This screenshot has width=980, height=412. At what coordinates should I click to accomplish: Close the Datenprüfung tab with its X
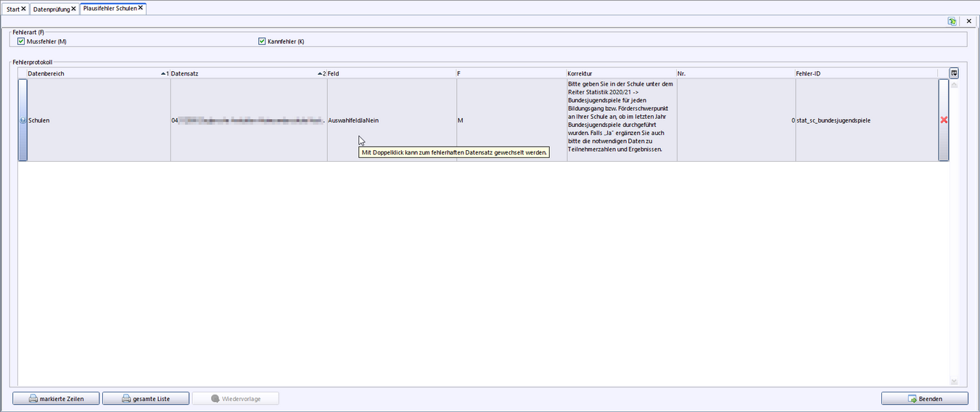(x=73, y=9)
